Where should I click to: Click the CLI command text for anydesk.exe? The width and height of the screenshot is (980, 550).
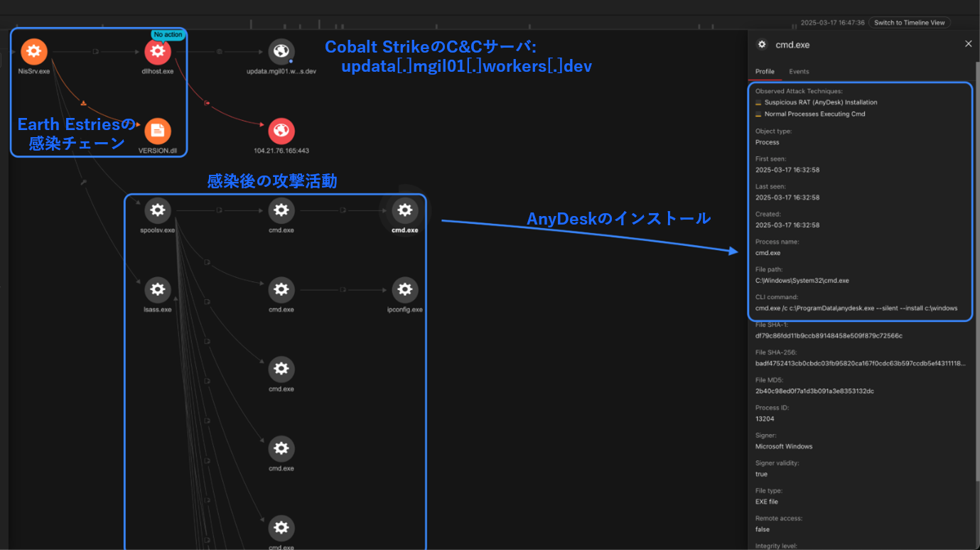click(x=856, y=308)
